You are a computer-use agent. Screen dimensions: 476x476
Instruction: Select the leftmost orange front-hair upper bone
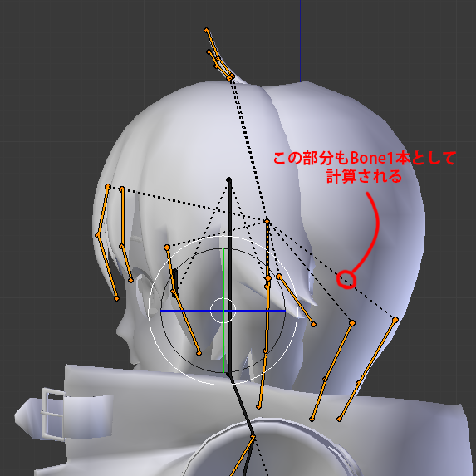pyautogui.click(x=102, y=210)
